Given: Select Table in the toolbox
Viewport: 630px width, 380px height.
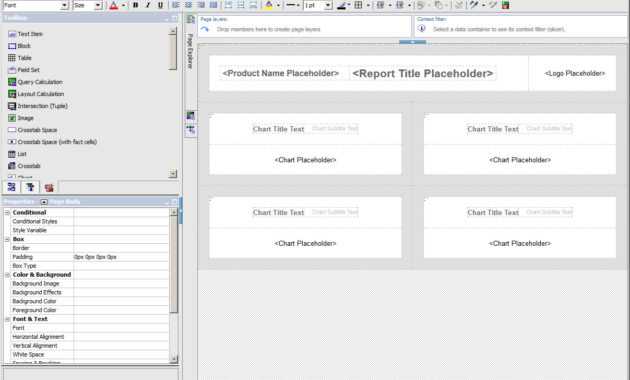Looking at the screenshot, I should coord(20,58).
